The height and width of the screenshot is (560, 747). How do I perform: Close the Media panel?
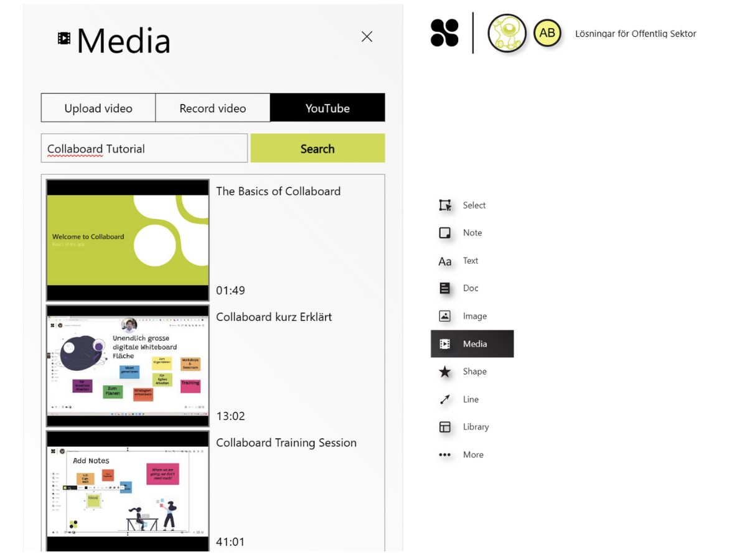(x=367, y=37)
